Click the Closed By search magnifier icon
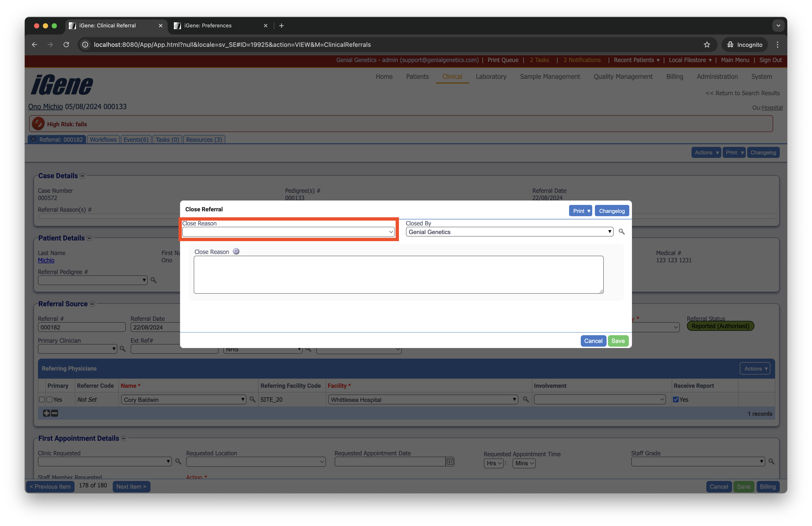Viewport: 812px width, 526px height. pos(622,232)
